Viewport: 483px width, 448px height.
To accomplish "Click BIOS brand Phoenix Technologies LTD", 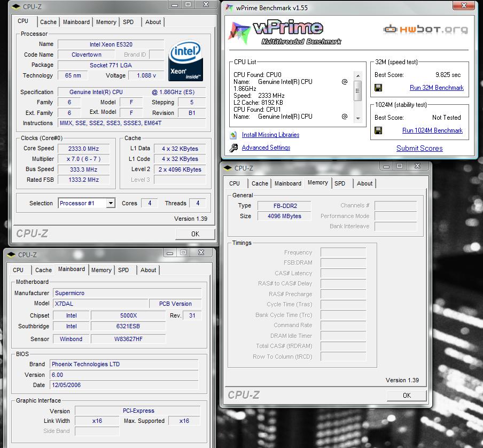I will pos(124,364).
